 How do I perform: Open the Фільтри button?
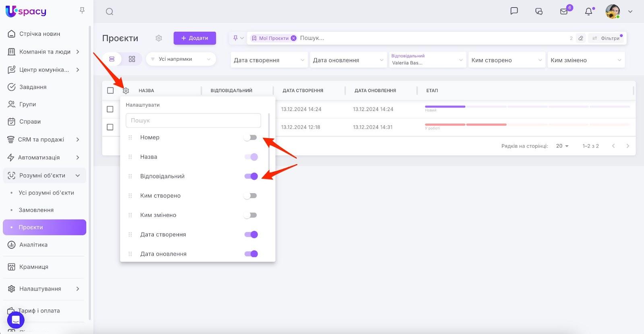(x=606, y=38)
